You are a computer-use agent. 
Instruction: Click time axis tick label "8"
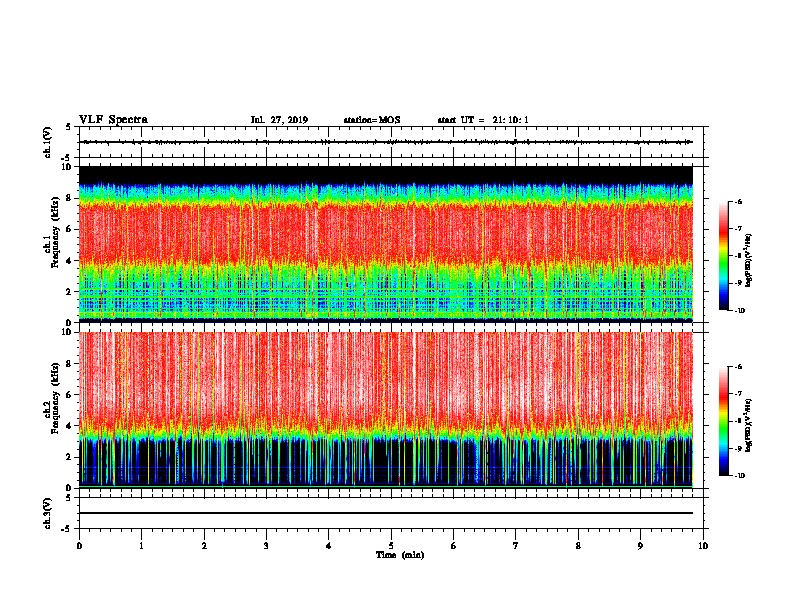coord(578,546)
